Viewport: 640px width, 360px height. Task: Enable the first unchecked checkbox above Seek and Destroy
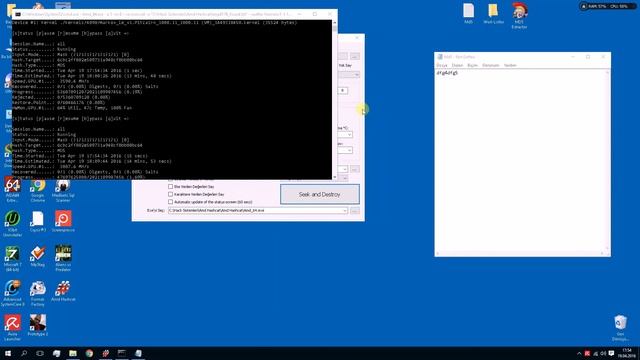pos(171,187)
